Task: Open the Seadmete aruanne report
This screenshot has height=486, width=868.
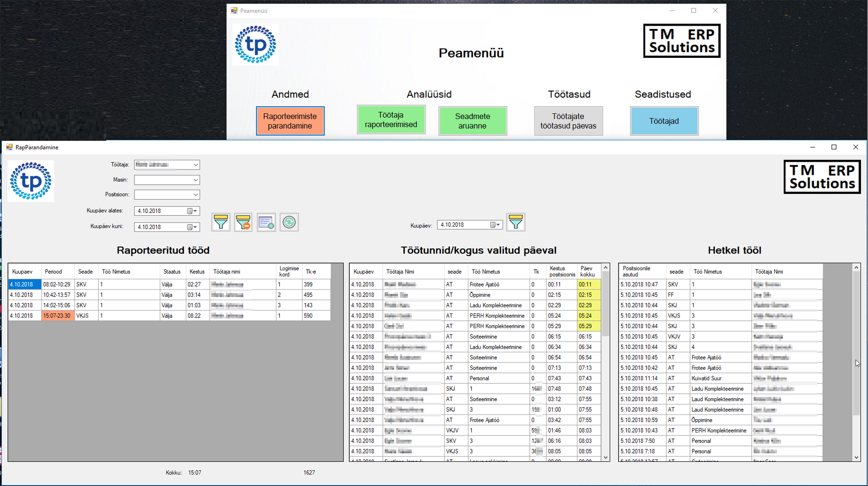Action: [x=472, y=121]
